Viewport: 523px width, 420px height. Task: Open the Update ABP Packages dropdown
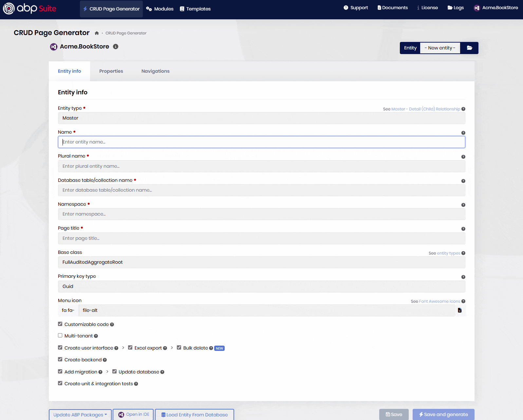click(x=80, y=415)
